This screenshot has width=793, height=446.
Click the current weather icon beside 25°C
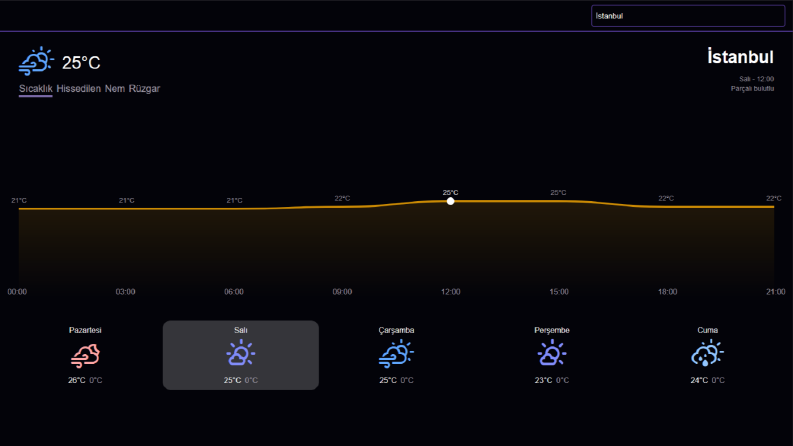pos(36,61)
